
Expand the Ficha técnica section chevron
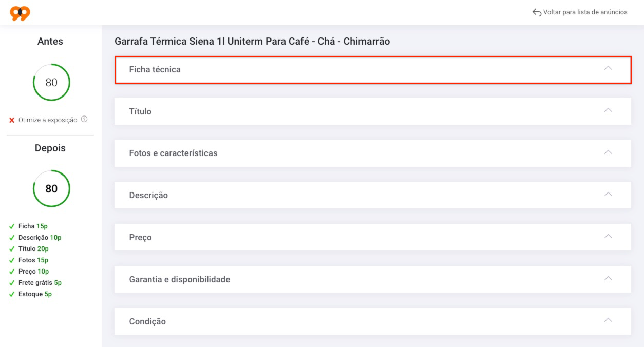coord(608,68)
